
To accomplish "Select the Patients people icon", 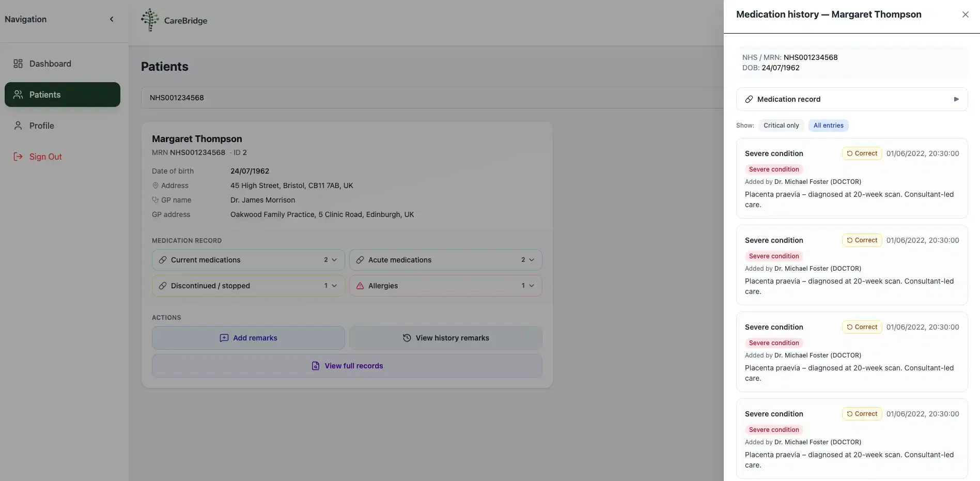I will click(x=18, y=95).
